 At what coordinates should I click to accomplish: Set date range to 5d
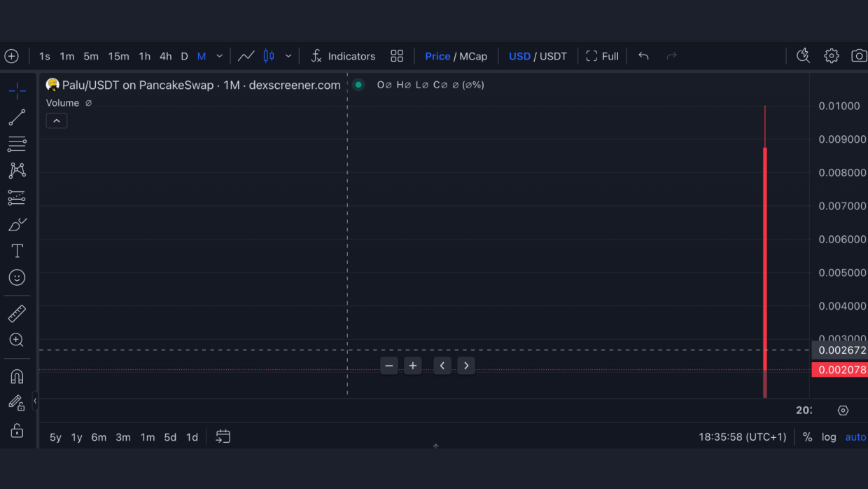170,437
